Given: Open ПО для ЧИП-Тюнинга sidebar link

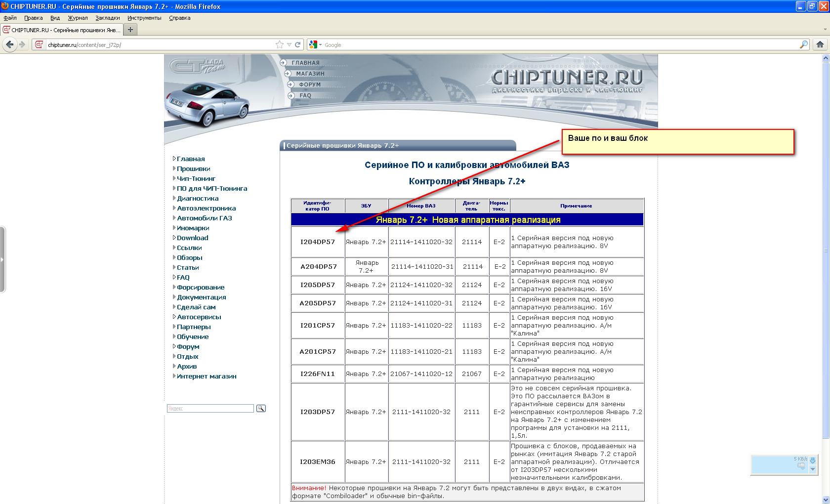Looking at the screenshot, I should (x=212, y=188).
